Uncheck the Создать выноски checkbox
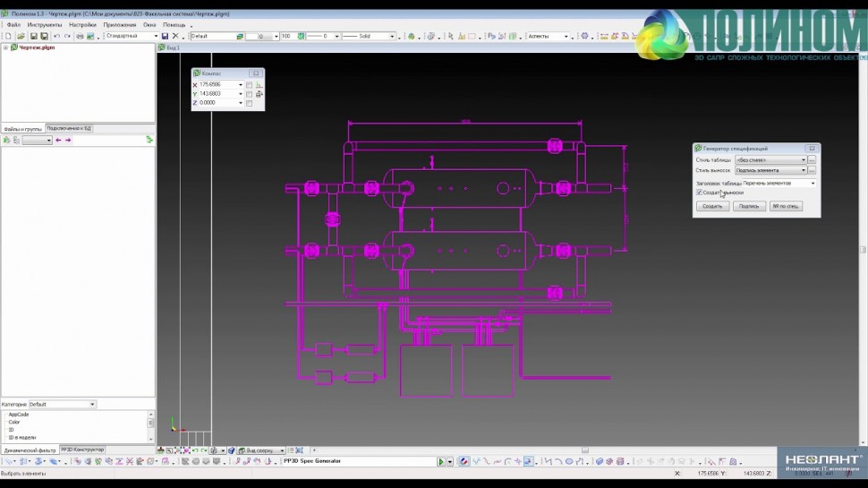 click(699, 193)
